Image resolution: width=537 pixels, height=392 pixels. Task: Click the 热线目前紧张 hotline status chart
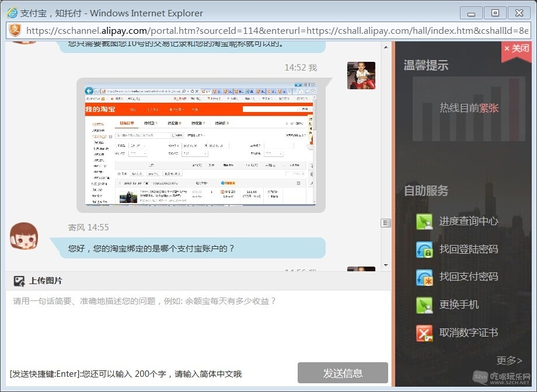coord(469,109)
